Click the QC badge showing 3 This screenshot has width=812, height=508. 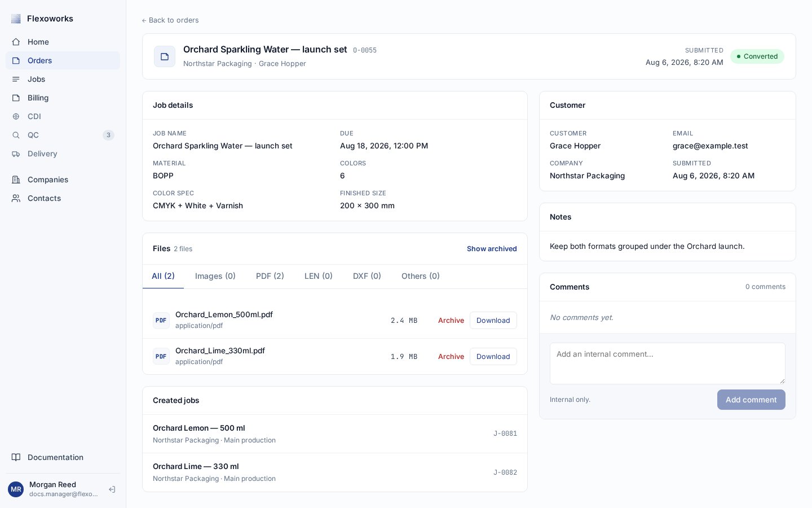108,135
